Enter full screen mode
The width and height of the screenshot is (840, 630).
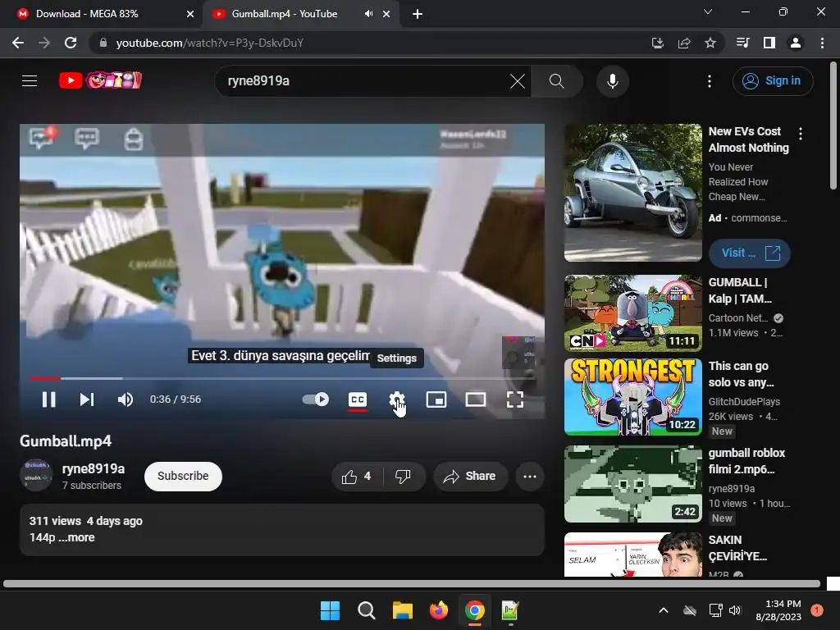(515, 399)
